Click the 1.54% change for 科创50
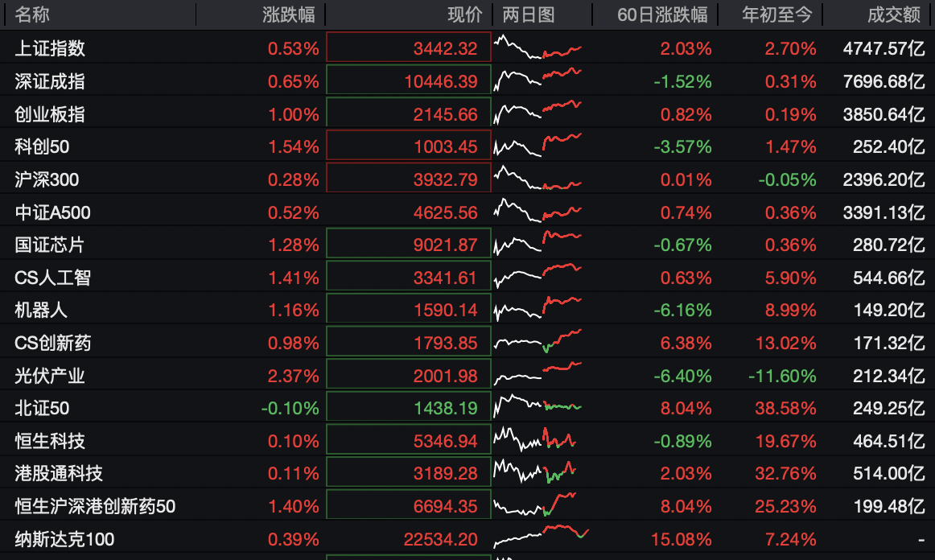 294,147
